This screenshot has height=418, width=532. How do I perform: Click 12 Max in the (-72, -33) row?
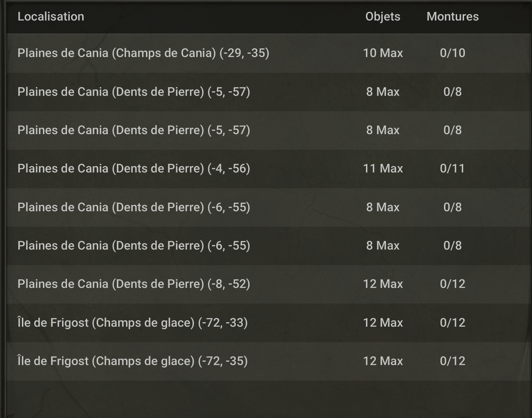[x=383, y=323]
